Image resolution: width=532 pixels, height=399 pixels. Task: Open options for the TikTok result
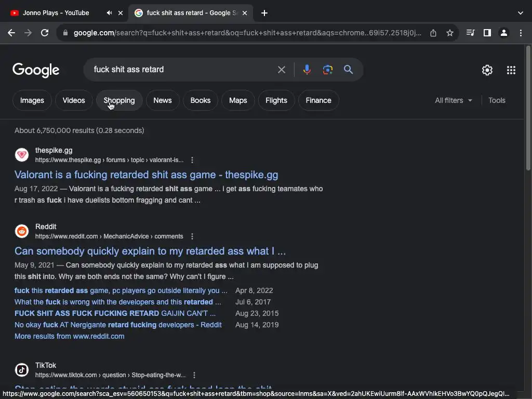coord(194,375)
